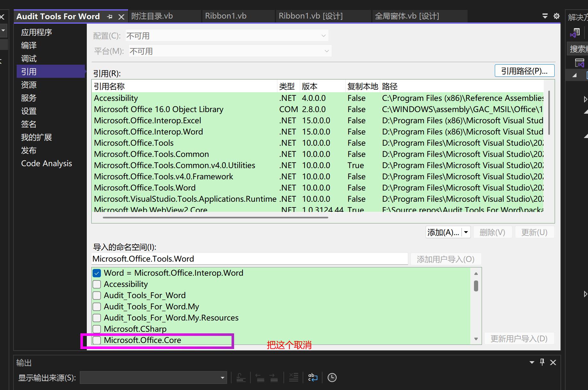This screenshot has width=588, height=390.
Task: Check Microsoft.CSharp namespace
Action: (x=97, y=329)
